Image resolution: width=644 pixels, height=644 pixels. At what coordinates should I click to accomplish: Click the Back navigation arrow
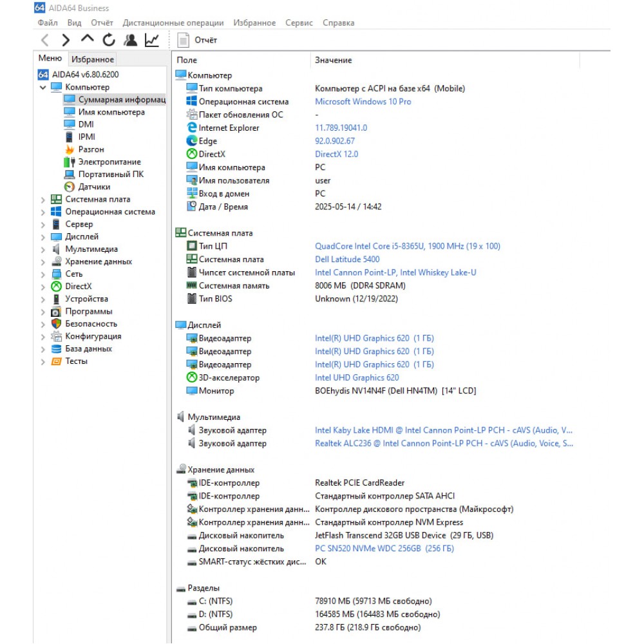coord(45,40)
